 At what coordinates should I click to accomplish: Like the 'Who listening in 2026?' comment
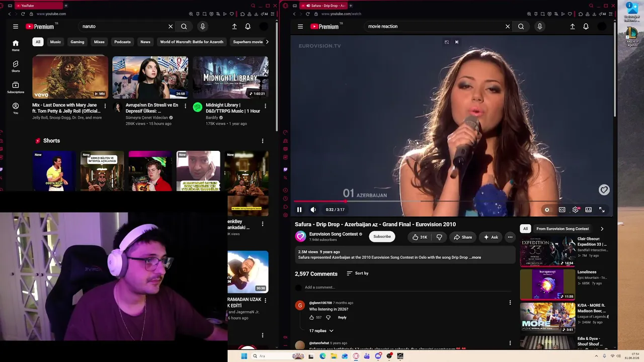pos(311,318)
